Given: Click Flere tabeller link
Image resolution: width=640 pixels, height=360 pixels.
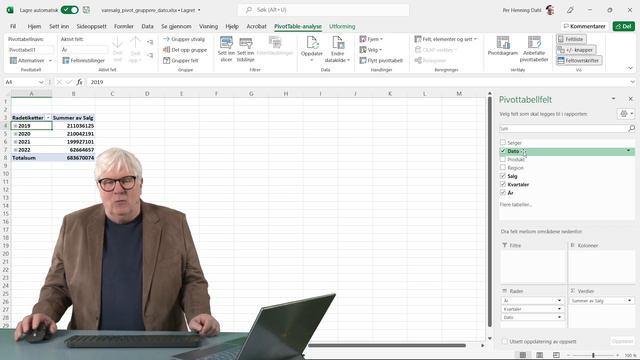Looking at the screenshot, I should pyautogui.click(x=516, y=204).
